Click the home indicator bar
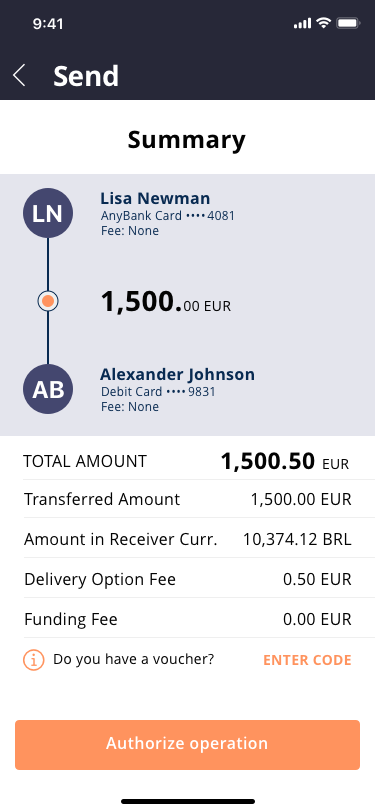The width and height of the screenshot is (375, 812). (x=188, y=801)
